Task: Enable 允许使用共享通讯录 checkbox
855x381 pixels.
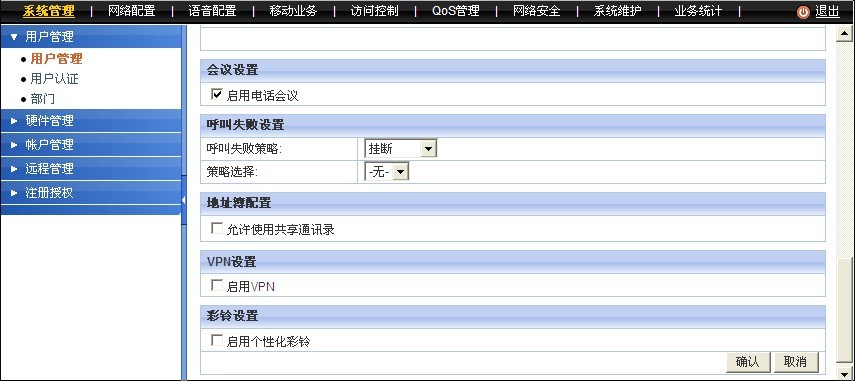Action: [216, 228]
